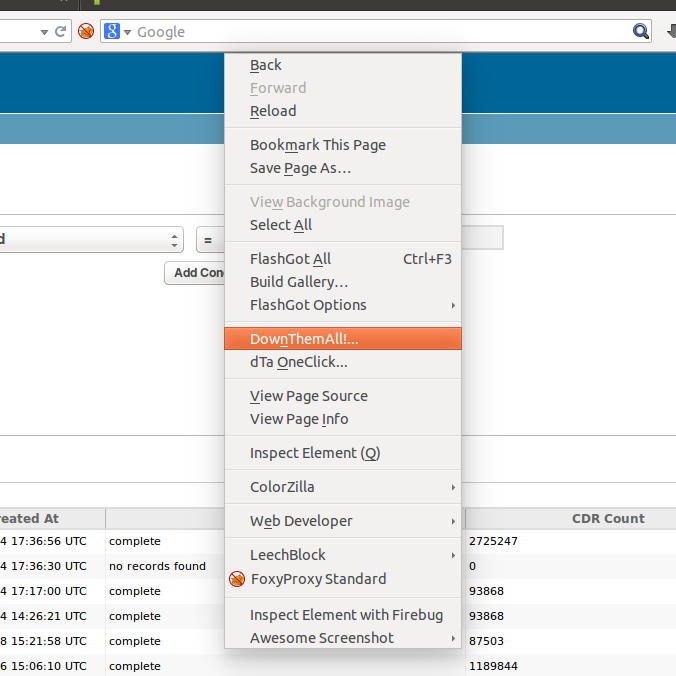Click the downloads arrow icon in the toolbar
Viewport: 676px width, 676px height.
pyautogui.click(x=671, y=31)
